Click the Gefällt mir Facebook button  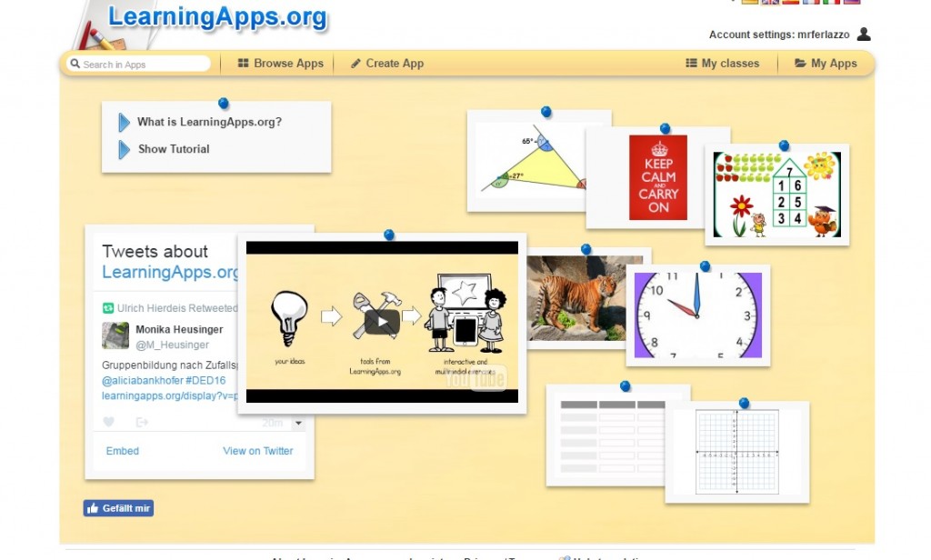pos(118,508)
